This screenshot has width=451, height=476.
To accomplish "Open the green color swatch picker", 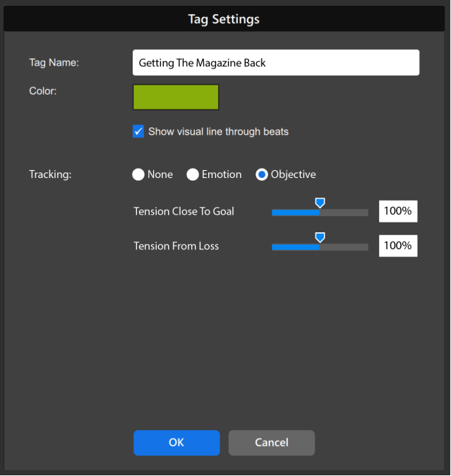I will click(x=176, y=97).
